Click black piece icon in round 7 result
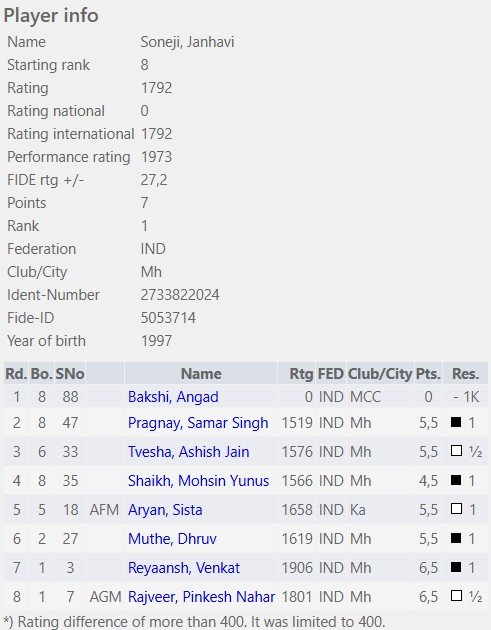The height and width of the screenshot is (630, 491). click(456, 567)
